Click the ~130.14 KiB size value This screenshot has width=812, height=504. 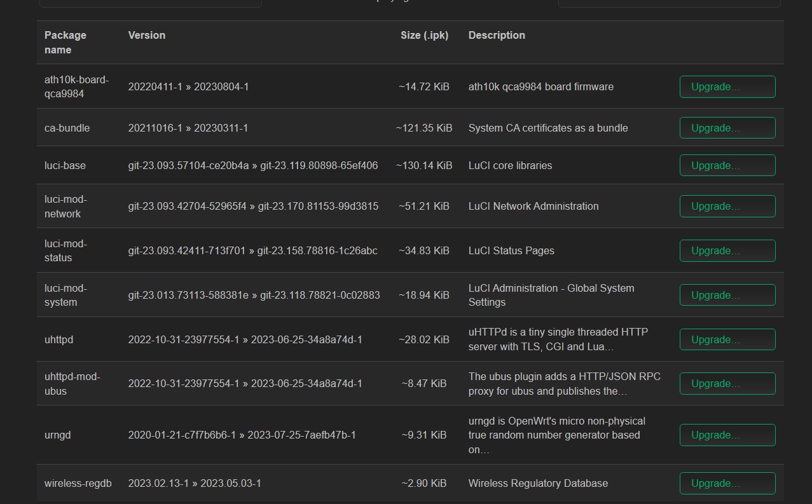[x=424, y=165]
